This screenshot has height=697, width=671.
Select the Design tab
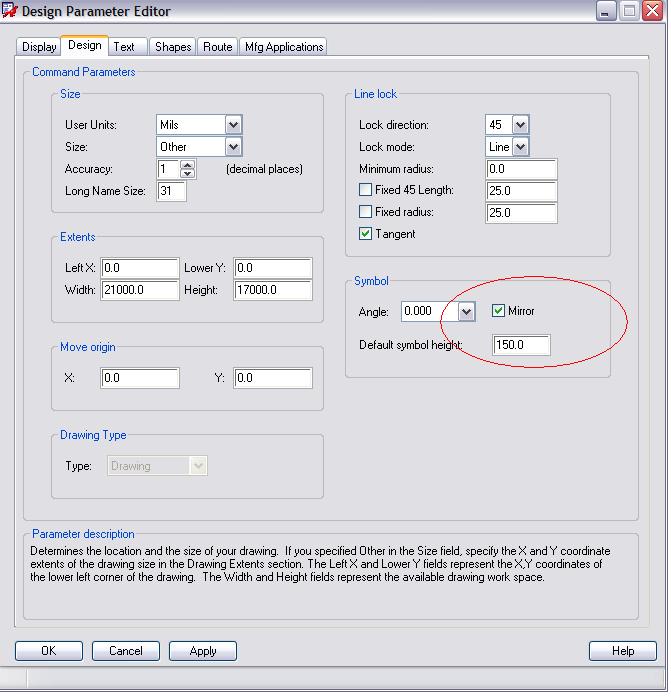point(85,45)
